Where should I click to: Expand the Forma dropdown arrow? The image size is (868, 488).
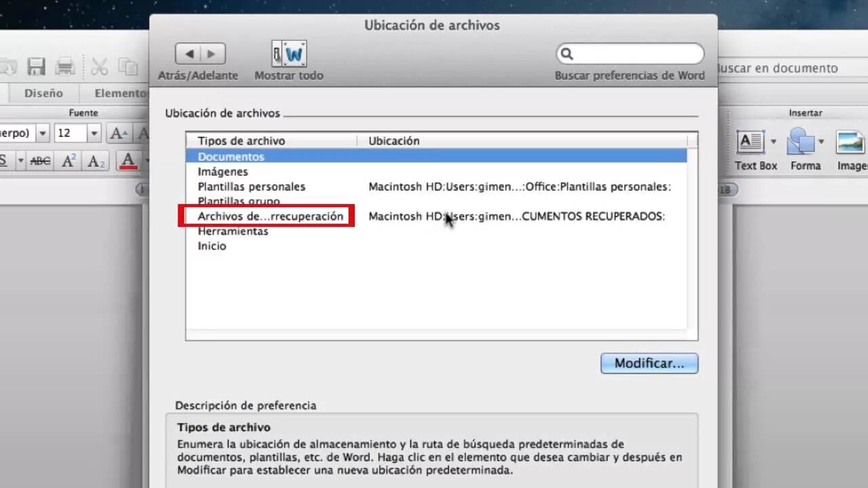tap(821, 142)
